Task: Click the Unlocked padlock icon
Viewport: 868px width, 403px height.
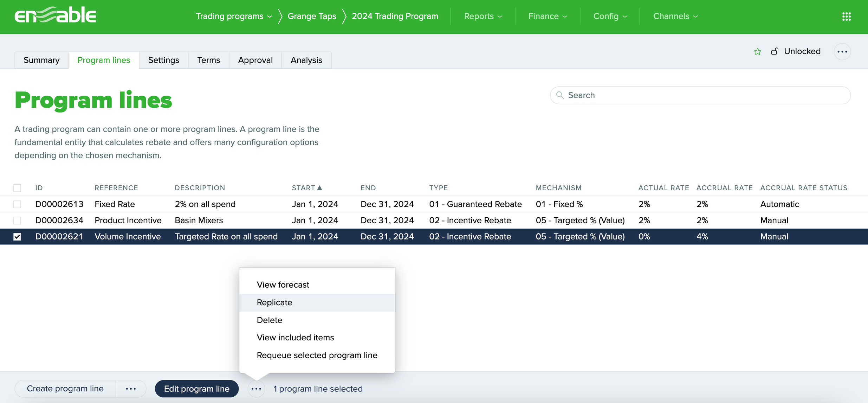Action: [x=775, y=51]
